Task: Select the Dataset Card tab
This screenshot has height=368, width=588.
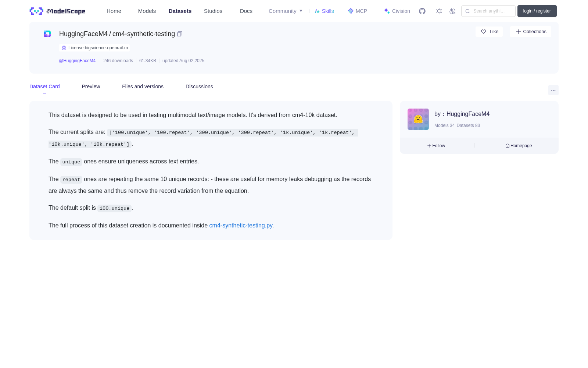Action: click(x=44, y=86)
